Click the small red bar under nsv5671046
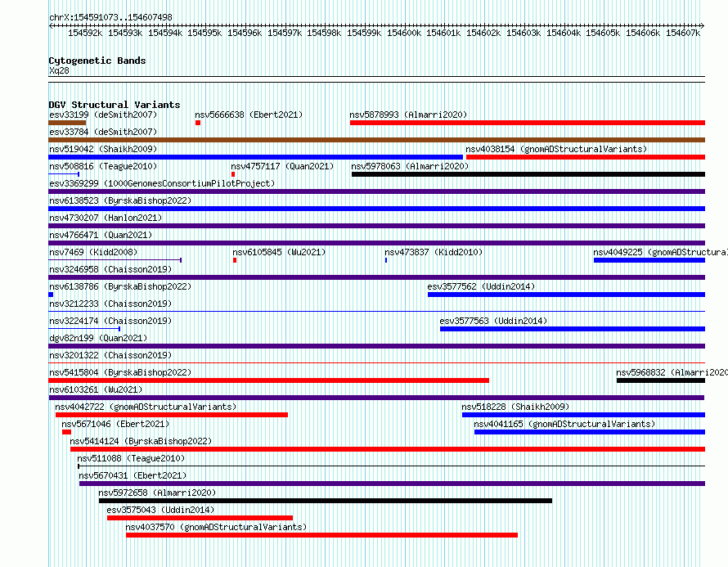This screenshot has height=567, width=728. [67, 432]
